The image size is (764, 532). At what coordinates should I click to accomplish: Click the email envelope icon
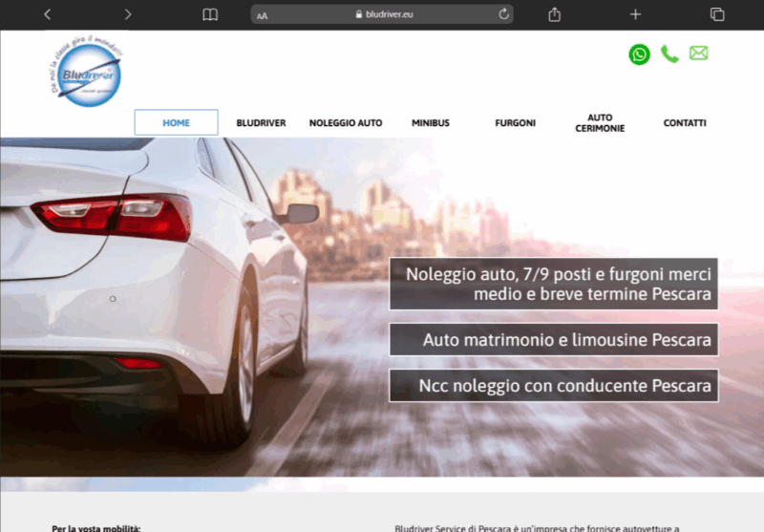click(699, 53)
